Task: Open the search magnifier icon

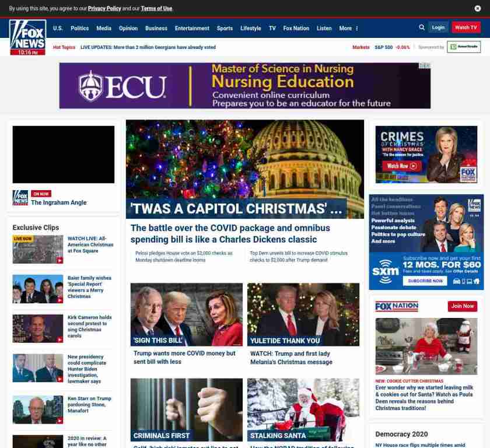Action: pyautogui.click(x=422, y=27)
